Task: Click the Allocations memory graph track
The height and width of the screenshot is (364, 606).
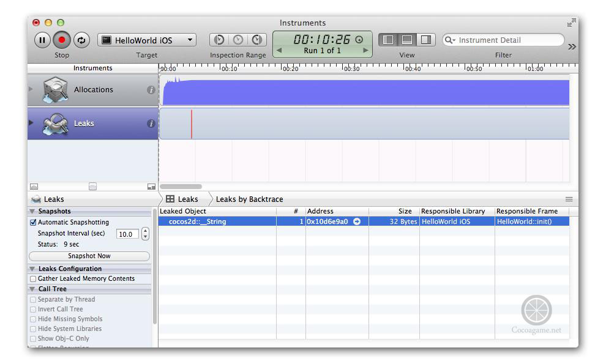Action: click(x=364, y=90)
